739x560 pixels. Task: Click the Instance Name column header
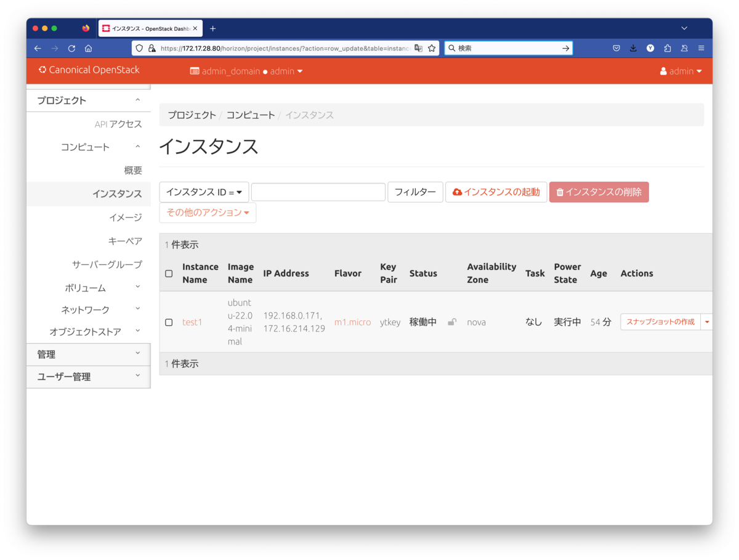coord(200,274)
